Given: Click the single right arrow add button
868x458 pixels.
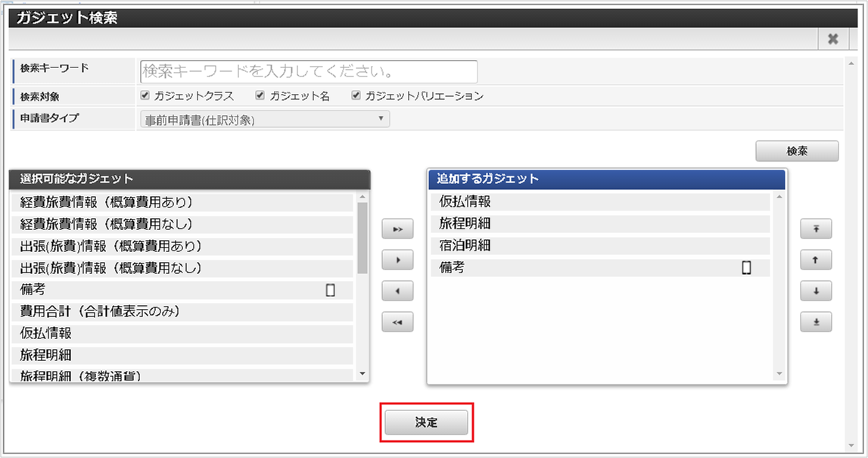Looking at the screenshot, I should [x=397, y=260].
